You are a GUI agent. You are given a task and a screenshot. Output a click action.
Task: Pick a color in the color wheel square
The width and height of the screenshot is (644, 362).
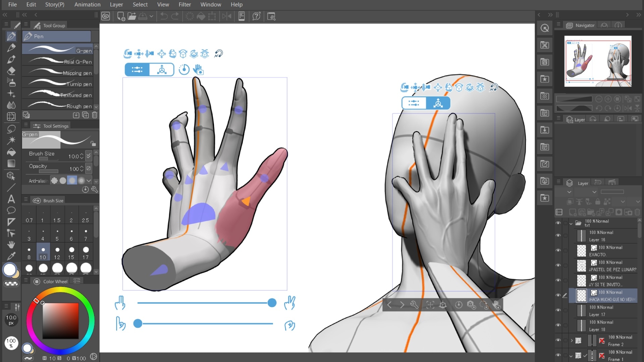(x=60, y=321)
